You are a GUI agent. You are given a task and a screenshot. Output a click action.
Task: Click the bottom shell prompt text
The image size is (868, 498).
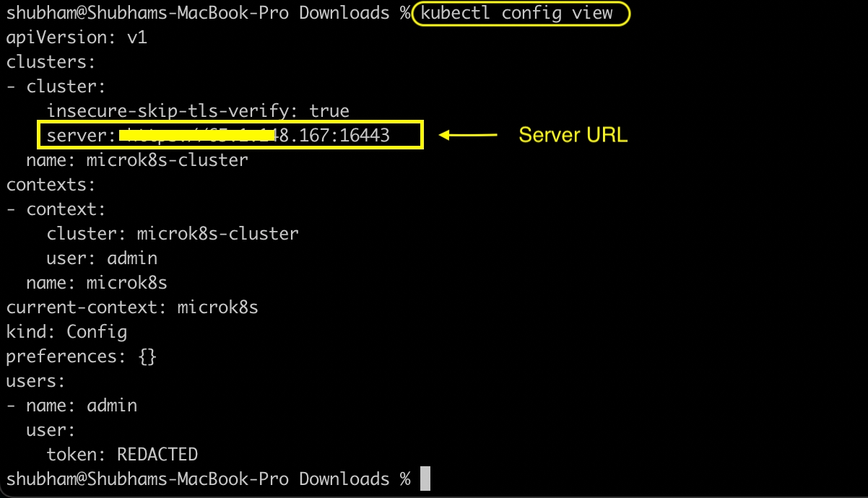tap(208, 479)
